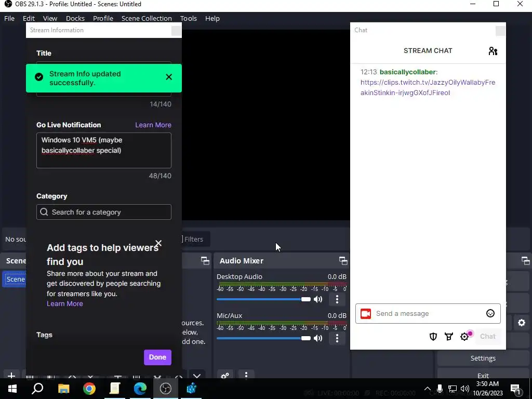This screenshot has height=399, width=532.
Task: Open the channel points reward icon in chat
Action: [449, 337]
